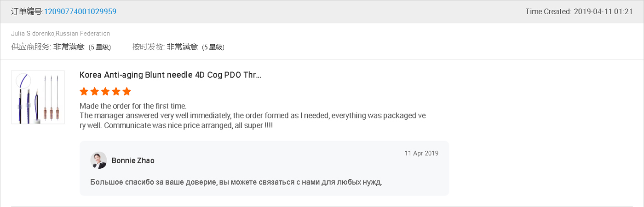The height and width of the screenshot is (207, 644).
Task: Click the fifth orange rating star
Action: coord(127,91)
